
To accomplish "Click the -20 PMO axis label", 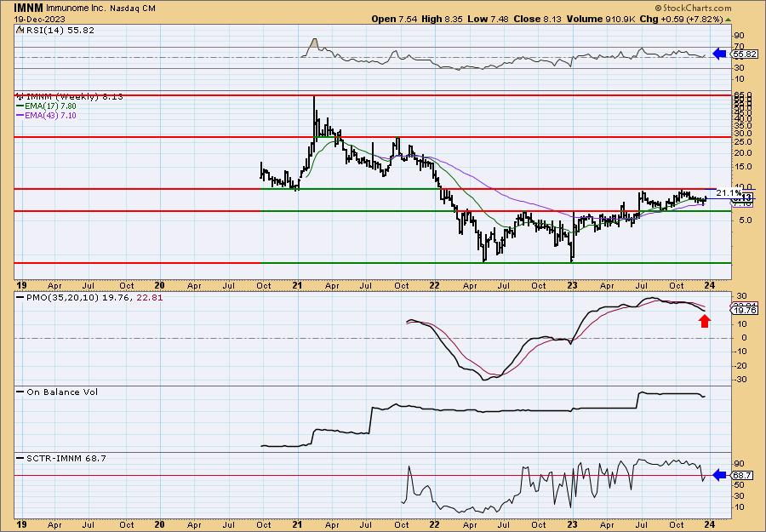I will pos(740,365).
